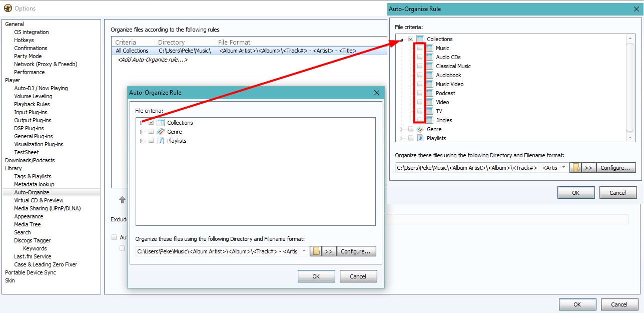Click the File criteria tree vertical scrollbar
This screenshot has height=313, width=644.
(x=630, y=88)
